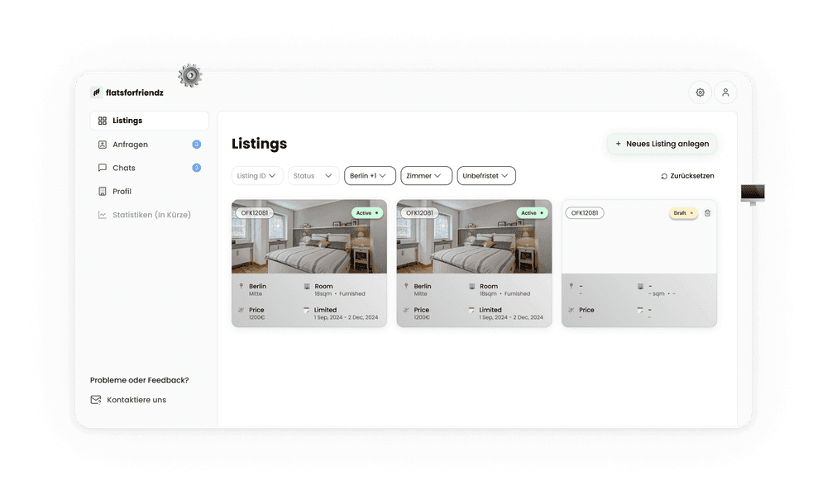Open the Listings menu item

149,121
